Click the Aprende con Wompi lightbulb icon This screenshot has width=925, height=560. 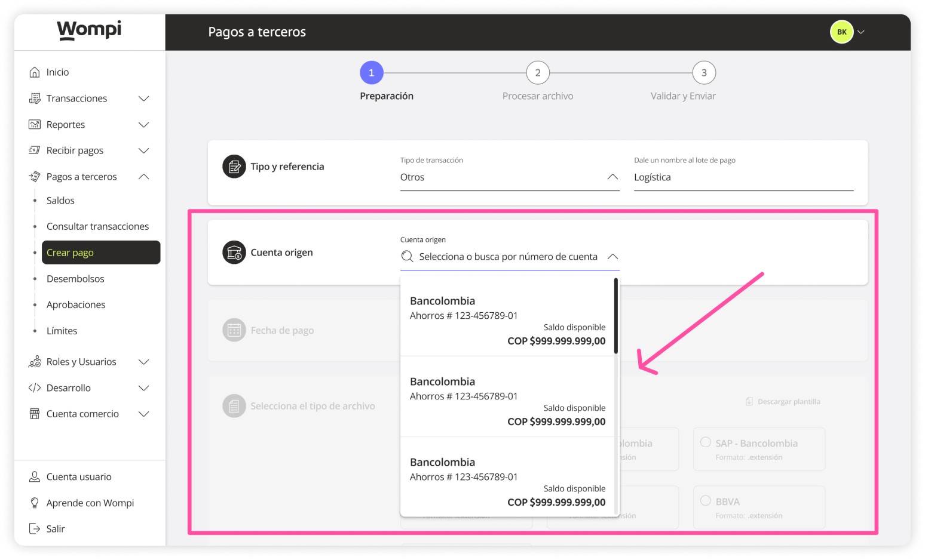point(35,503)
